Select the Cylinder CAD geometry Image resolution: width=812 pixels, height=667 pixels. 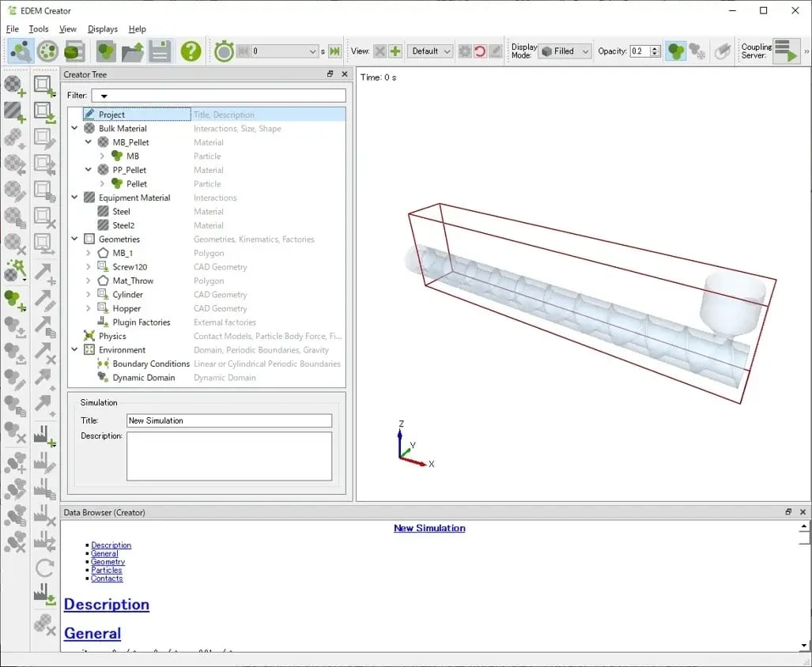pos(127,295)
